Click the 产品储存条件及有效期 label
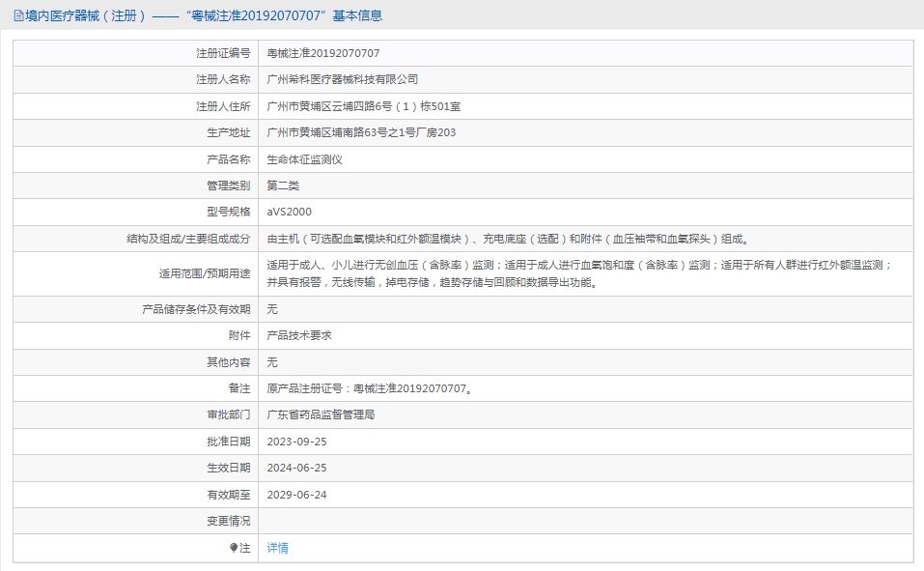This screenshot has width=924, height=571. coord(196,309)
